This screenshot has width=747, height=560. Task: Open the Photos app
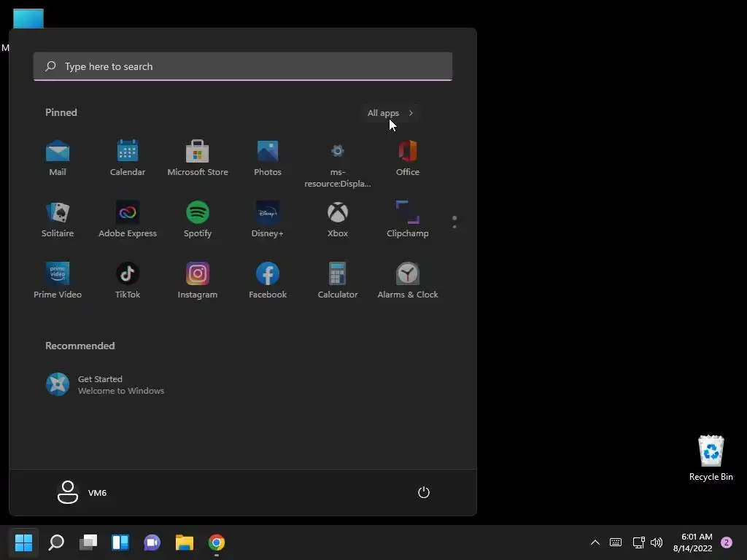coord(267,158)
